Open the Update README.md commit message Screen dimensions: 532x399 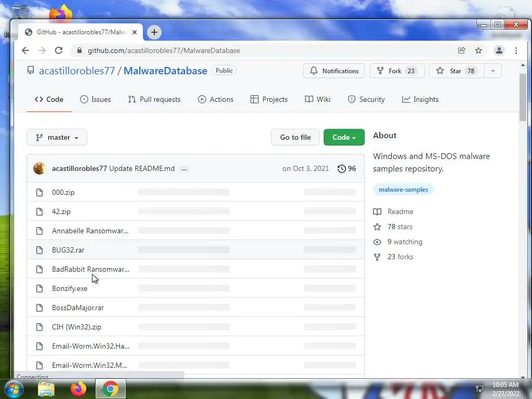pyautogui.click(x=142, y=169)
